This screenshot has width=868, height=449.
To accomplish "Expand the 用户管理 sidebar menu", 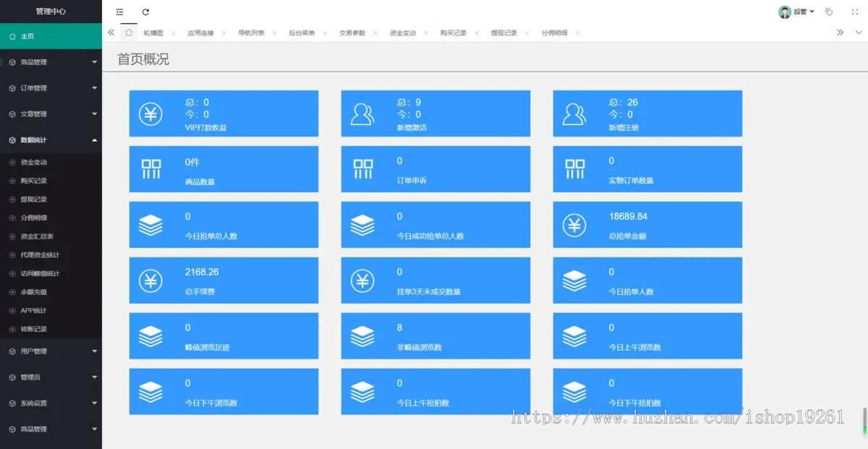I will point(51,351).
